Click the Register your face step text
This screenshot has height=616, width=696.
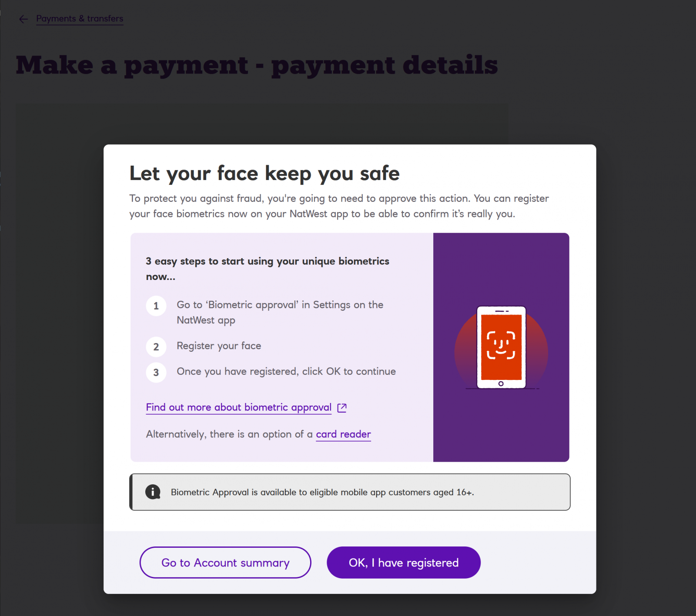pyautogui.click(x=219, y=346)
